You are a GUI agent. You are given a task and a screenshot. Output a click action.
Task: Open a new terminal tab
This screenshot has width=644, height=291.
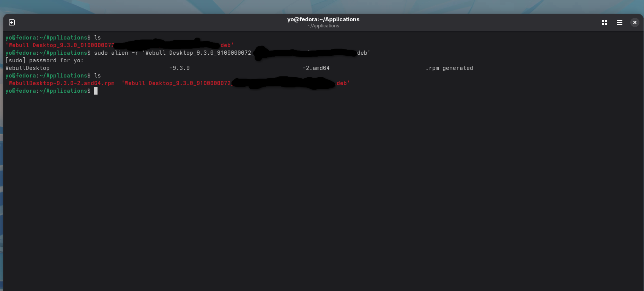click(x=12, y=22)
